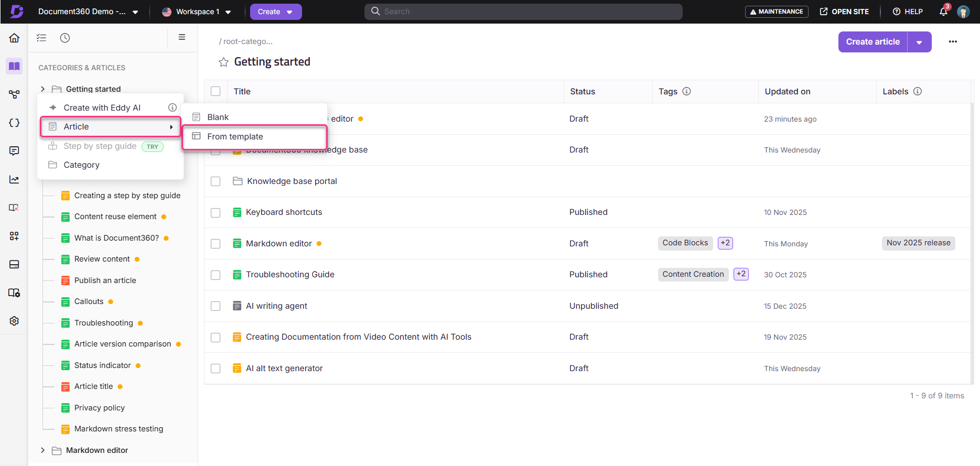Viewport: 980px width, 466px height.
Task: Open Callouts article in the tree
Action: click(x=89, y=301)
